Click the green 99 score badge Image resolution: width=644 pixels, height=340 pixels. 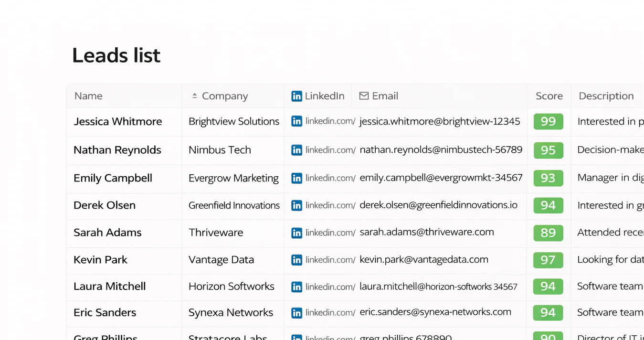(548, 121)
